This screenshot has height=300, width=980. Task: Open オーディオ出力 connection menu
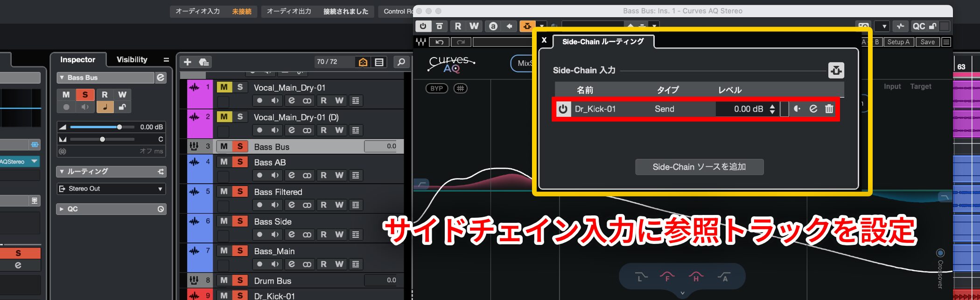[317, 11]
